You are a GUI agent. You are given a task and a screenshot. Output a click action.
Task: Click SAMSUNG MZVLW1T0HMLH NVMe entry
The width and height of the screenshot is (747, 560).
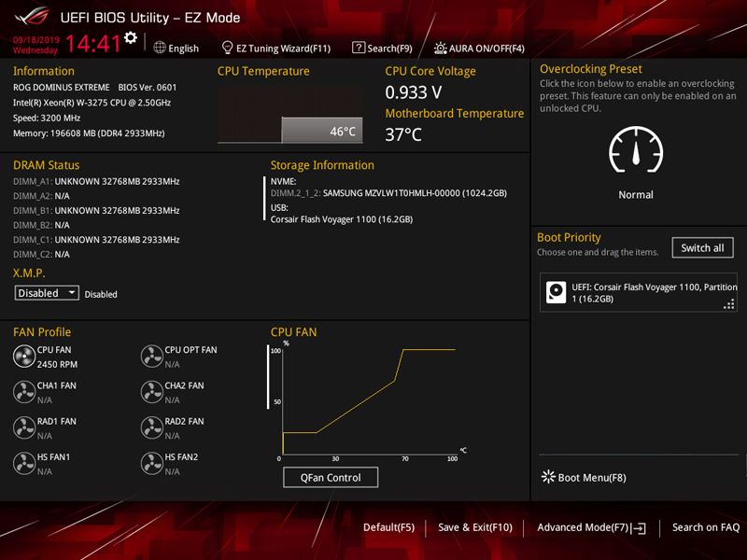[x=388, y=193]
